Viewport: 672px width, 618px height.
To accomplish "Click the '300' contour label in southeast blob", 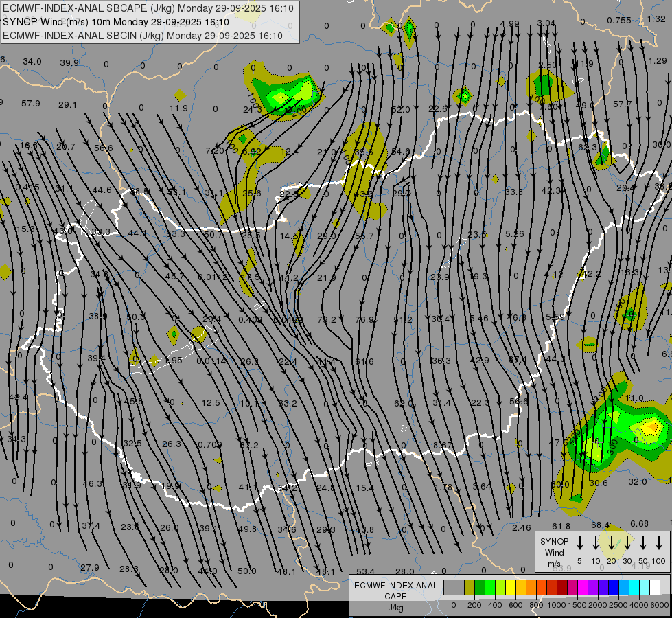I will pos(613,447).
